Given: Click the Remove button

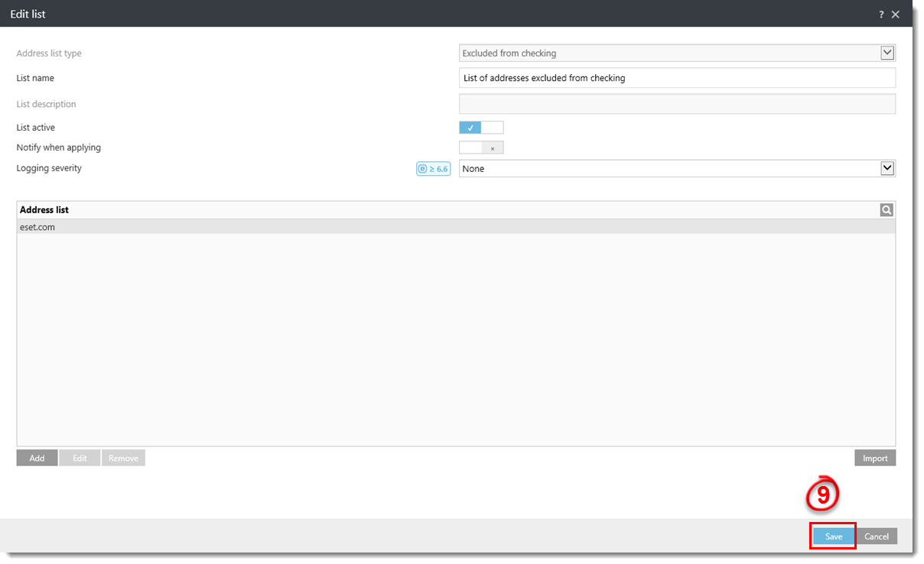Looking at the screenshot, I should [x=123, y=458].
